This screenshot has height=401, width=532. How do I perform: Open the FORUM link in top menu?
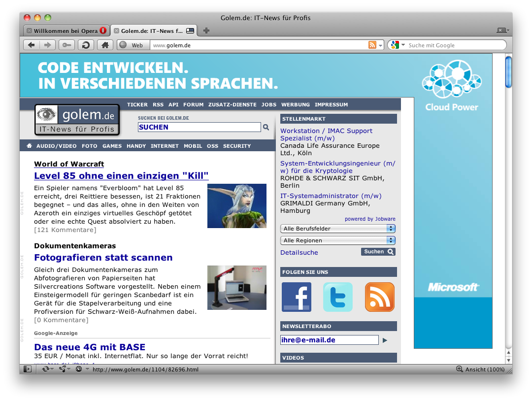pyautogui.click(x=193, y=104)
